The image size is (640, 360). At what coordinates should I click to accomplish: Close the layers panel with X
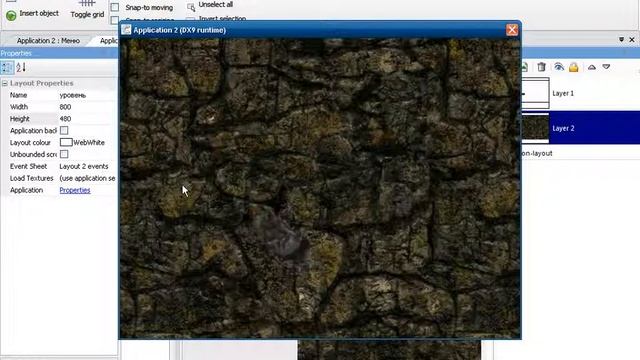point(632,40)
